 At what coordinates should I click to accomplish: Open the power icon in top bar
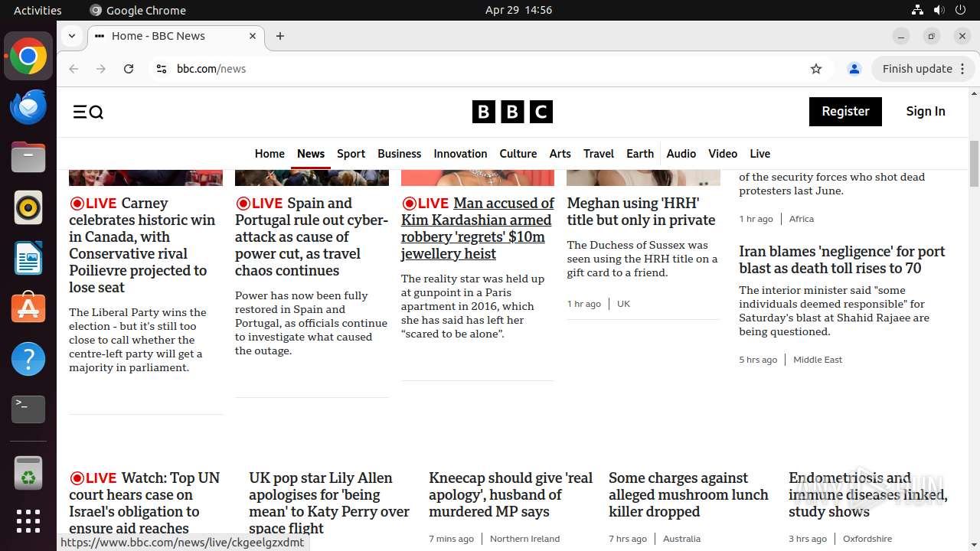pyautogui.click(x=960, y=10)
